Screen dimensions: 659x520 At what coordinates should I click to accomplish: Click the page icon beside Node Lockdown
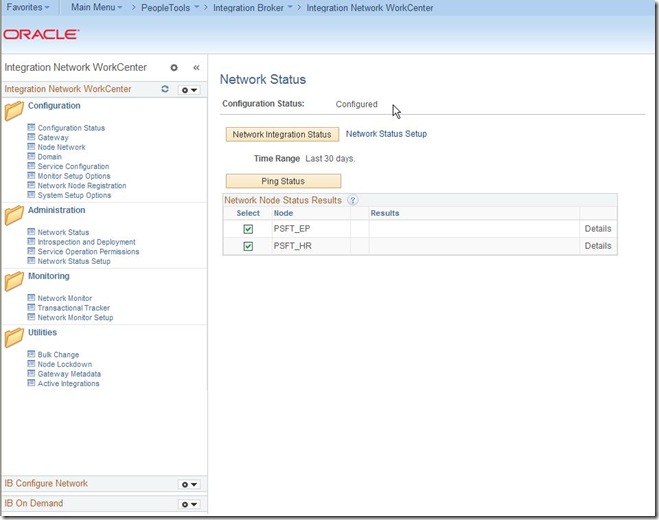31,364
